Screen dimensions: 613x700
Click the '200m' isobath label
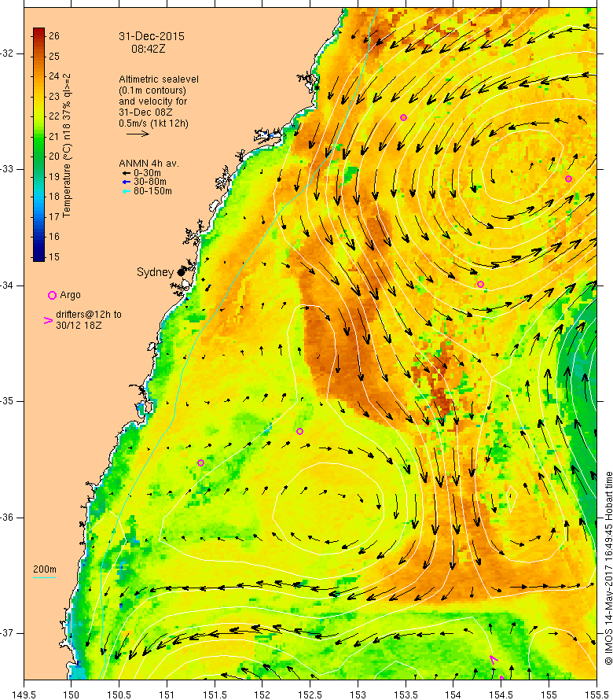click(45, 569)
